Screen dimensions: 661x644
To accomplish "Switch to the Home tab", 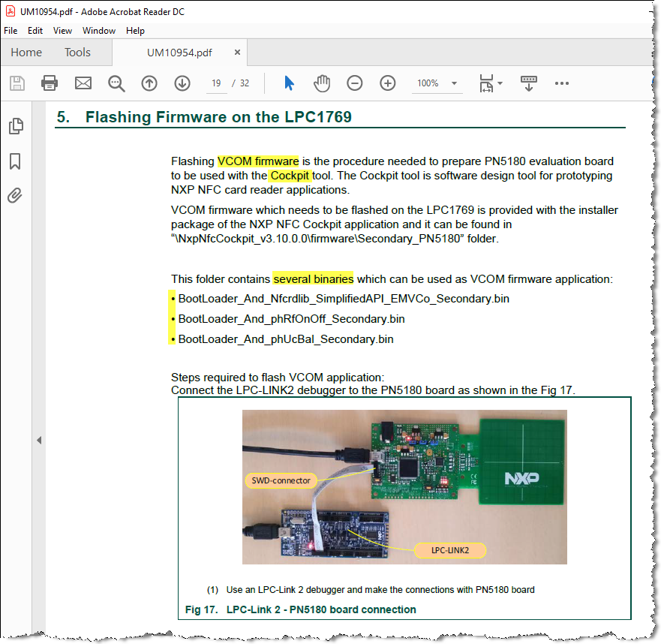I will (x=26, y=53).
